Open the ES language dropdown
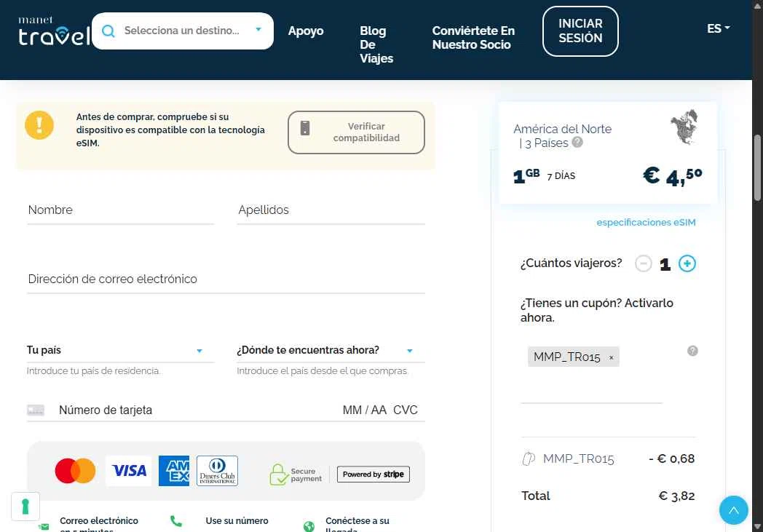Screen dimensions: 763x532 coord(719,28)
